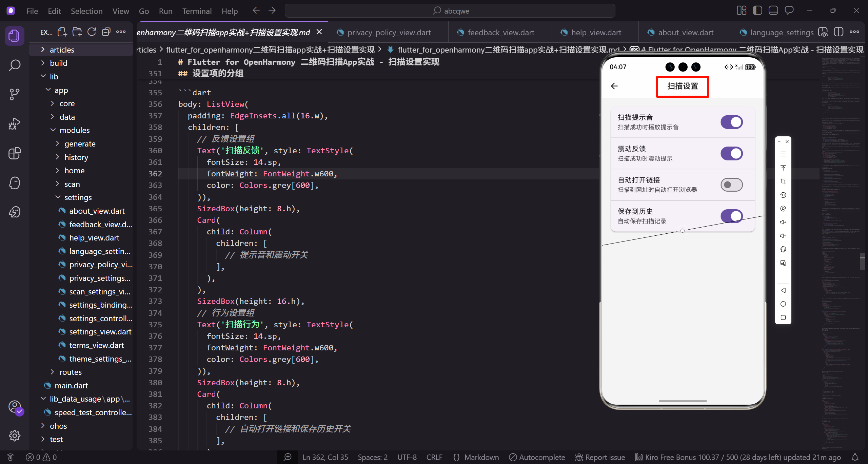Navigate back with the title bar arrow
Viewport: 868px width, 464px height.
(256, 11)
